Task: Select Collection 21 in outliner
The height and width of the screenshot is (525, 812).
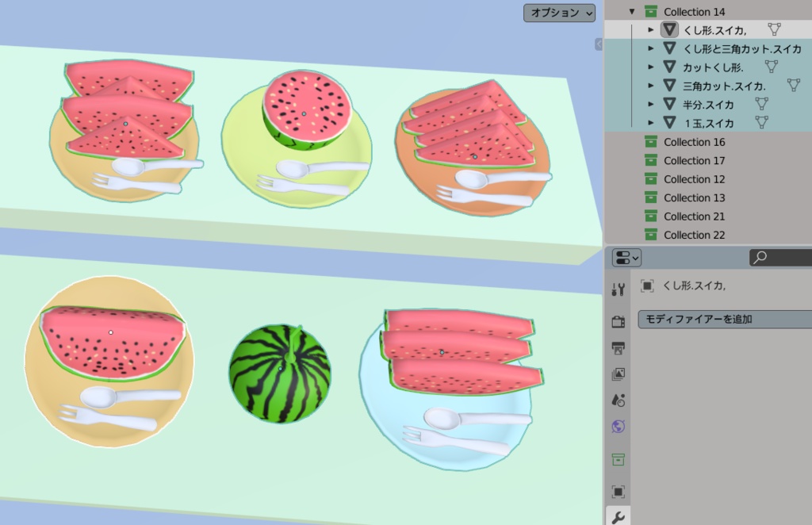Action: 694,217
